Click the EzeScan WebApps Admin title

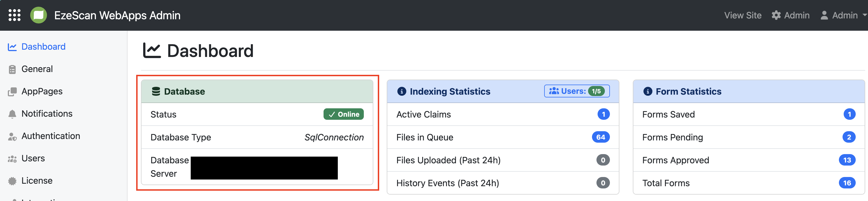click(117, 15)
